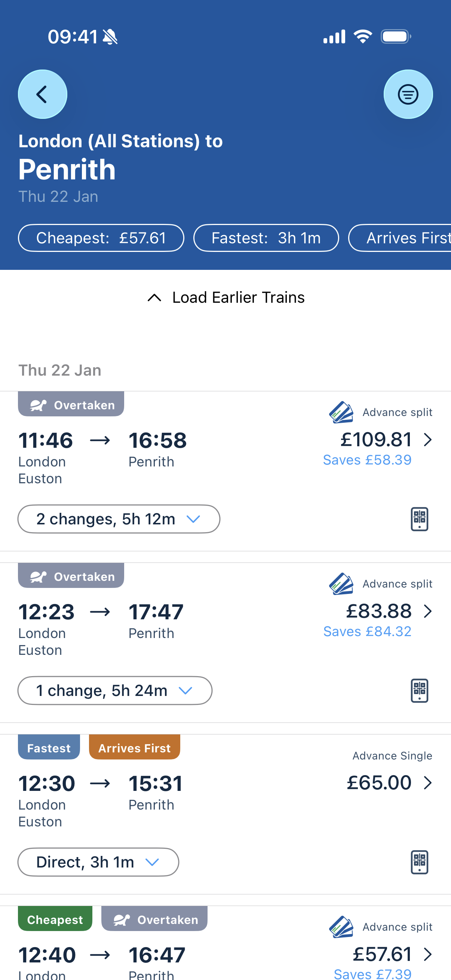
Task: Tap split ticket icon on 12:23 train
Action: 341,584
